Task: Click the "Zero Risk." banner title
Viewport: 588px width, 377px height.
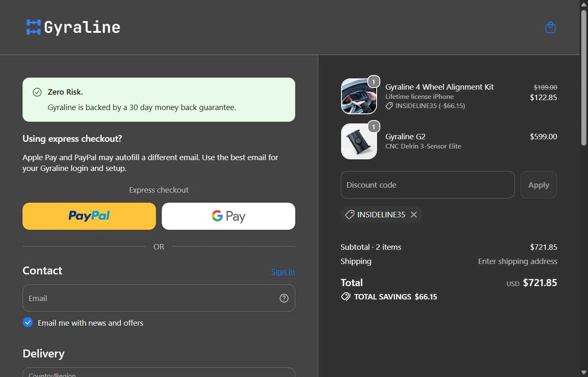Action: tap(65, 92)
